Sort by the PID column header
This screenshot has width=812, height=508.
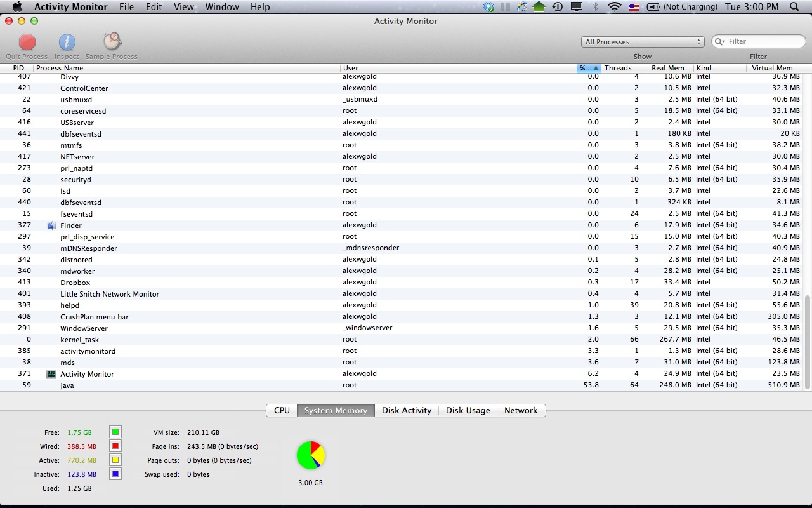click(x=16, y=68)
